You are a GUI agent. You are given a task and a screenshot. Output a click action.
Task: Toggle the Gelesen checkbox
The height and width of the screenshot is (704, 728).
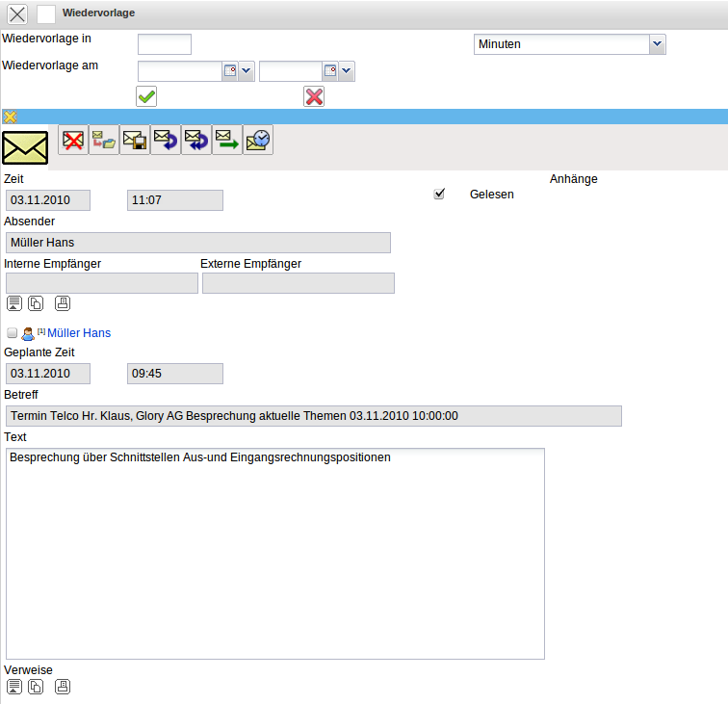pyautogui.click(x=440, y=194)
